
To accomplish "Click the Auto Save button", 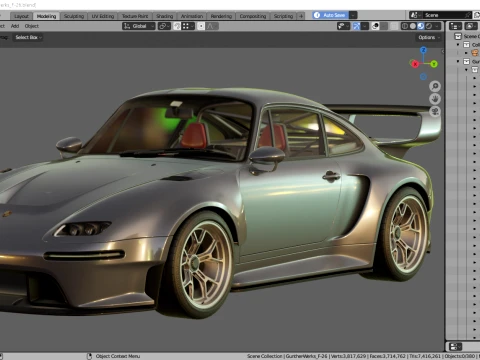I will click(330, 15).
